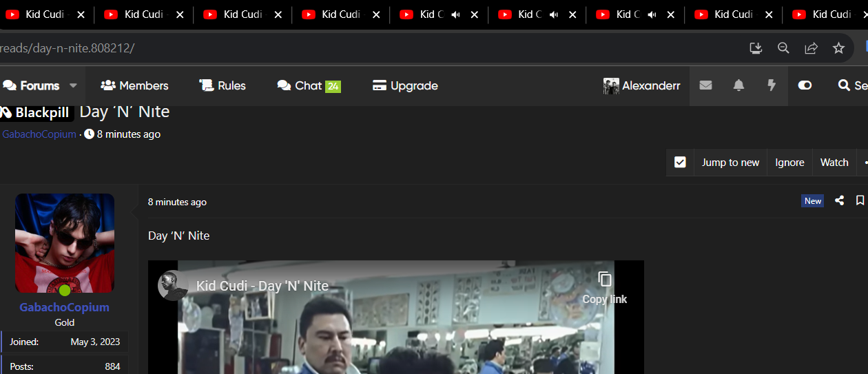
Task: Click the Watch thread button
Action: pos(834,163)
